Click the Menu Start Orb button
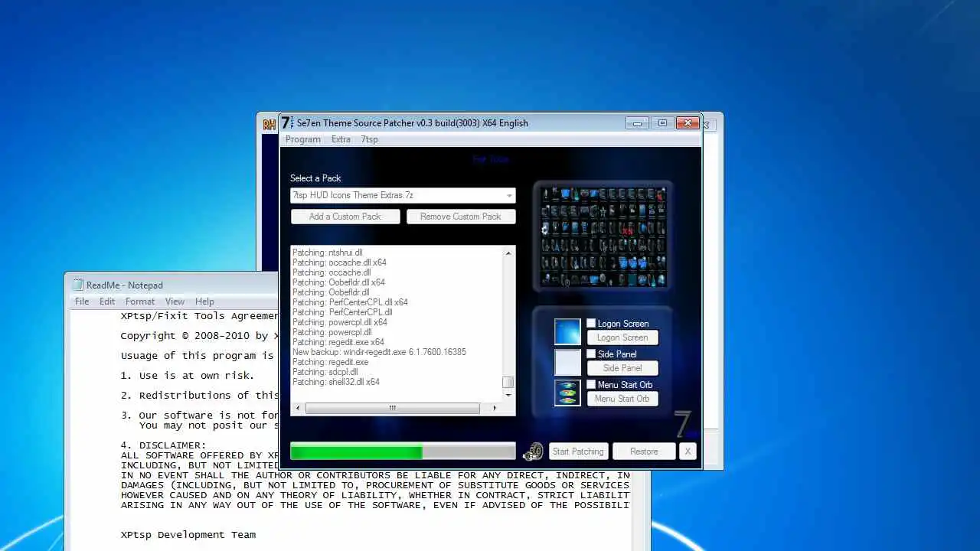 pos(622,399)
